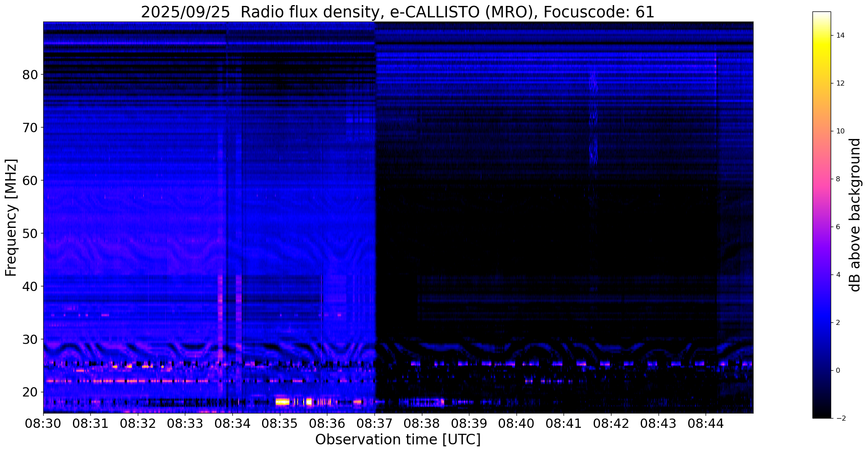Click the 08:42 time tick label

[611, 423]
